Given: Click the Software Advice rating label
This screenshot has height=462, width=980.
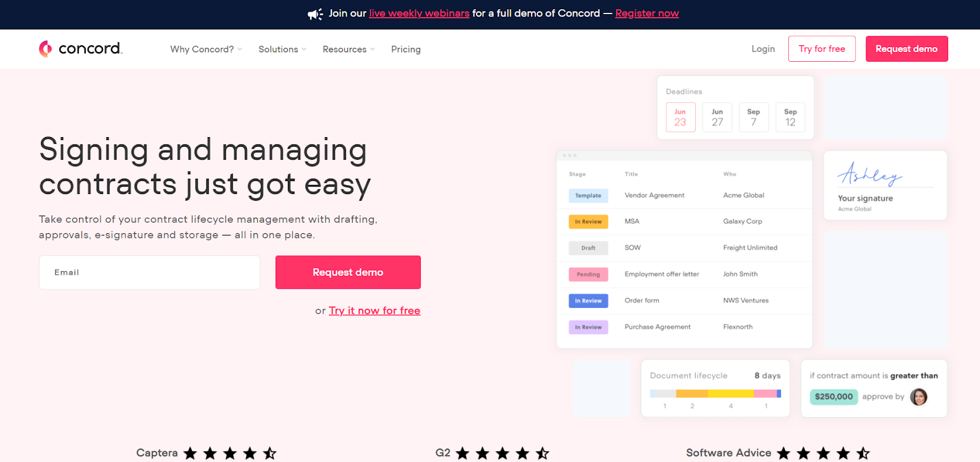Looking at the screenshot, I should [x=728, y=453].
